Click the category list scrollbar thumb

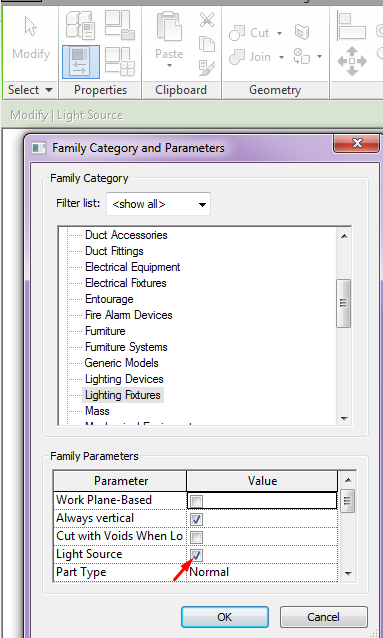coord(344,303)
